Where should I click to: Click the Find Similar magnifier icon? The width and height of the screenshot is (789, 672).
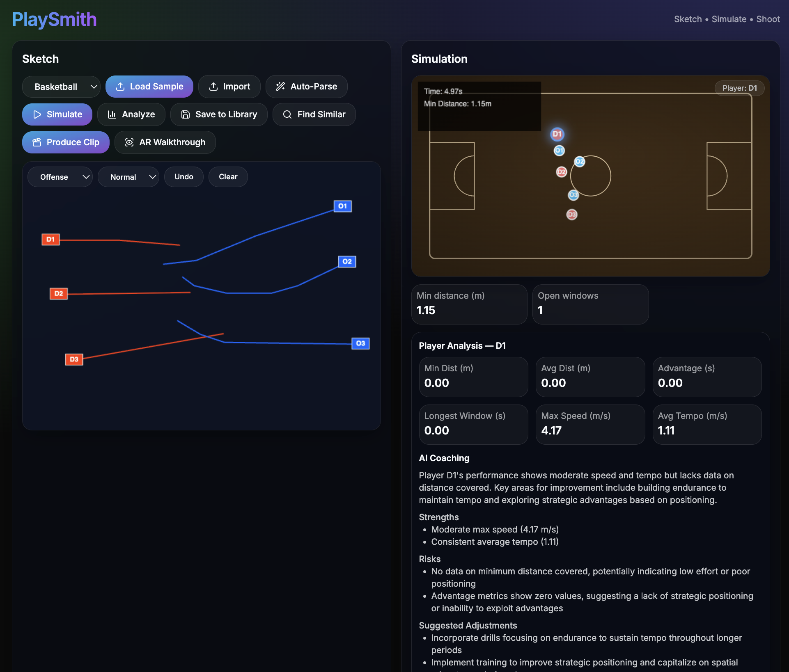(x=287, y=114)
